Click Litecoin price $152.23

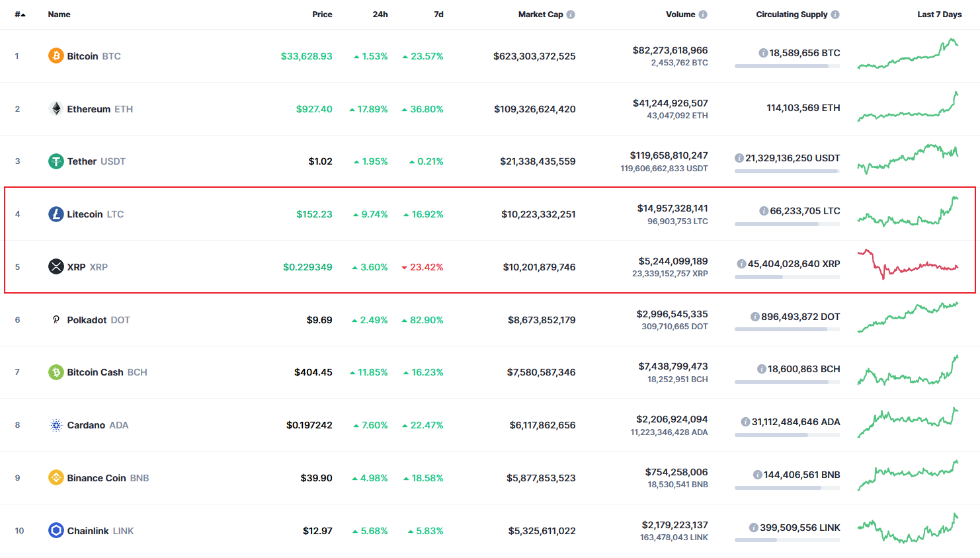click(314, 214)
